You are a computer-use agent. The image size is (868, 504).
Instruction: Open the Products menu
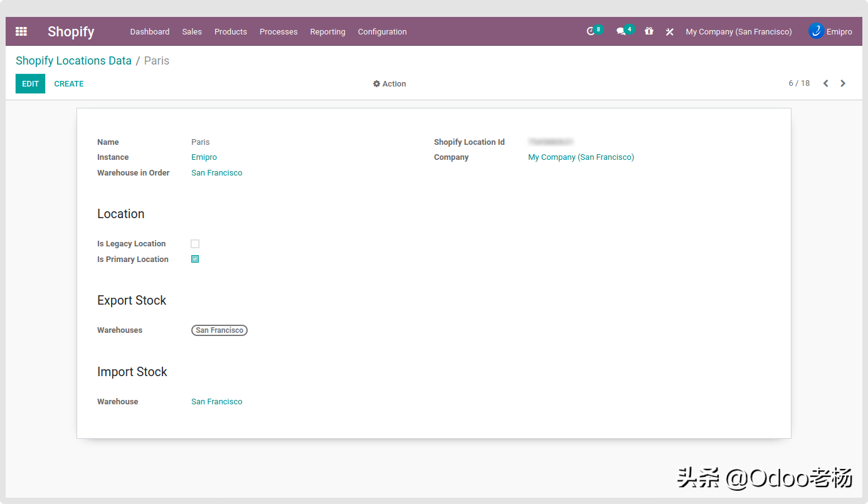click(231, 31)
